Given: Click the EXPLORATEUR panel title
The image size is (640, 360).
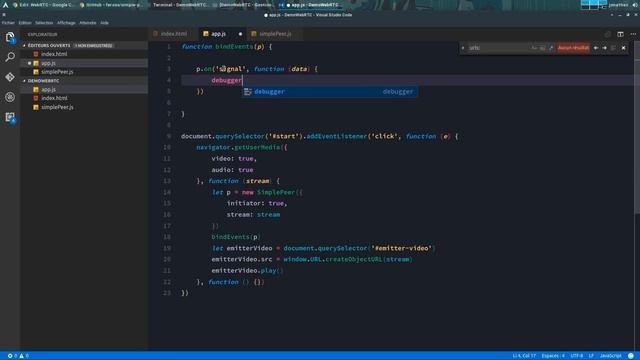Looking at the screenshot, I should click(x=42, y=35).
